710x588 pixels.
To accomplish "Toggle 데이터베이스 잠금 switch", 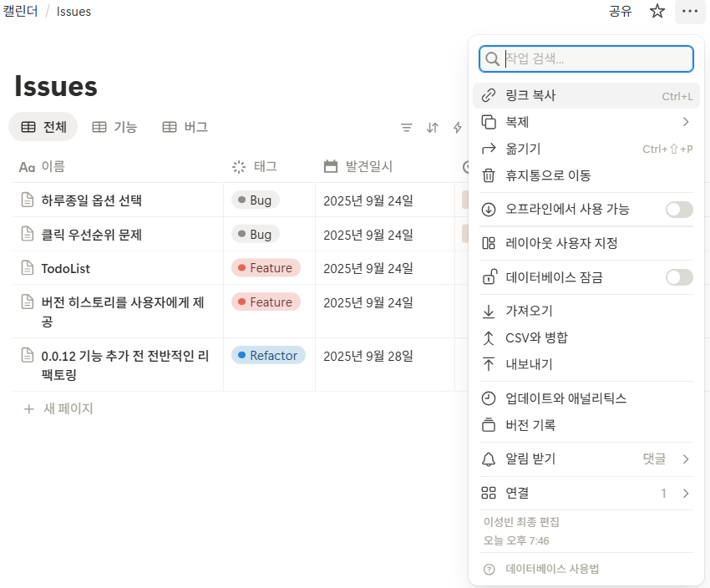I will (679, 277).
